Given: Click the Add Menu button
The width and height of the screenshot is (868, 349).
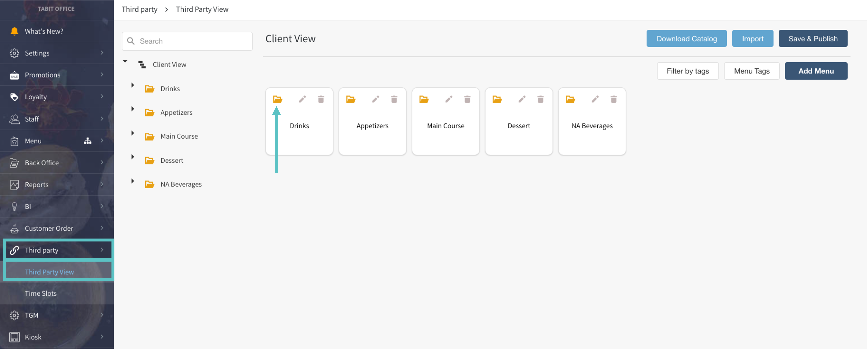Looking at the screenshot, I should [x=815, y=71].
